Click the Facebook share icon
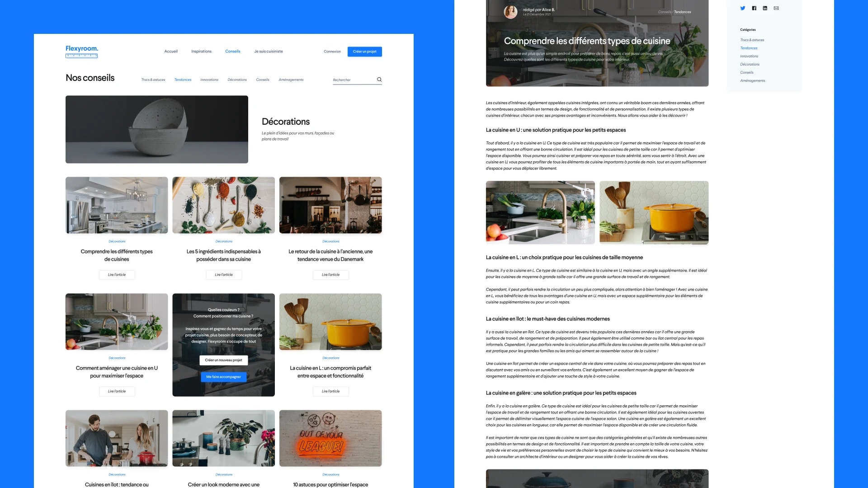The width and height of the screenshot is (868, 488). point(754,8)
